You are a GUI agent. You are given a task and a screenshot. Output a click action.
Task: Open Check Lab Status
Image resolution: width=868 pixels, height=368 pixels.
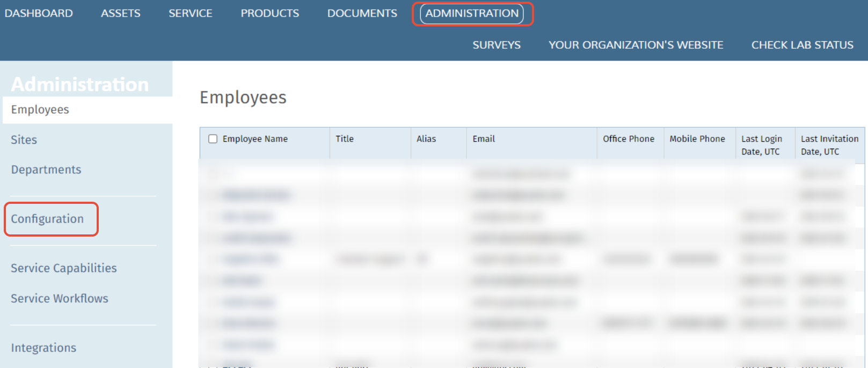(x=803, y=45)
